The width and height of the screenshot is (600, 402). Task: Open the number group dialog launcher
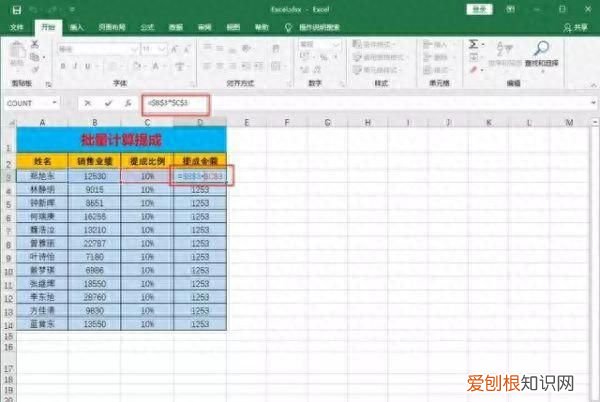tap(342, 84)
